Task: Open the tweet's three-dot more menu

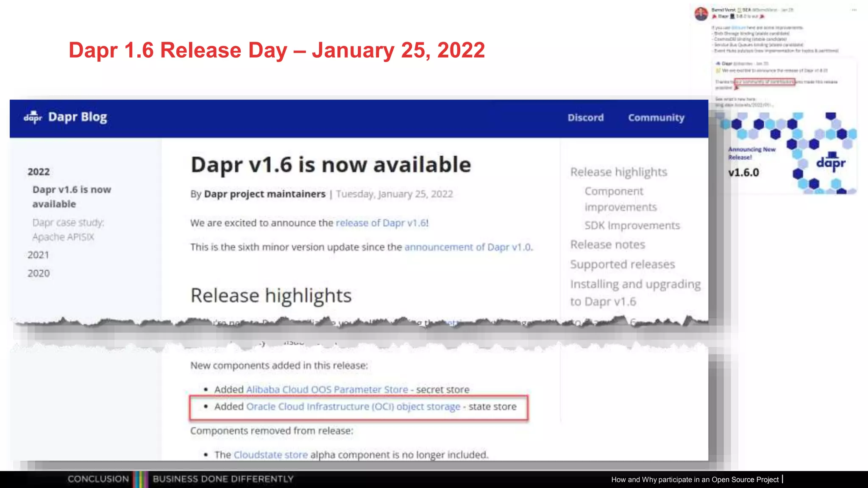Action: 854,10
